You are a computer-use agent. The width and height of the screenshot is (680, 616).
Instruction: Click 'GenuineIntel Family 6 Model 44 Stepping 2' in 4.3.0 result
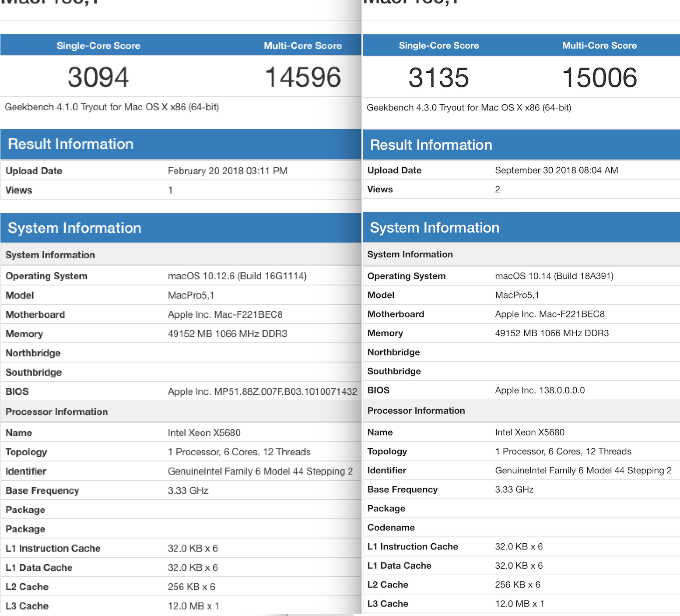(583, 471)
